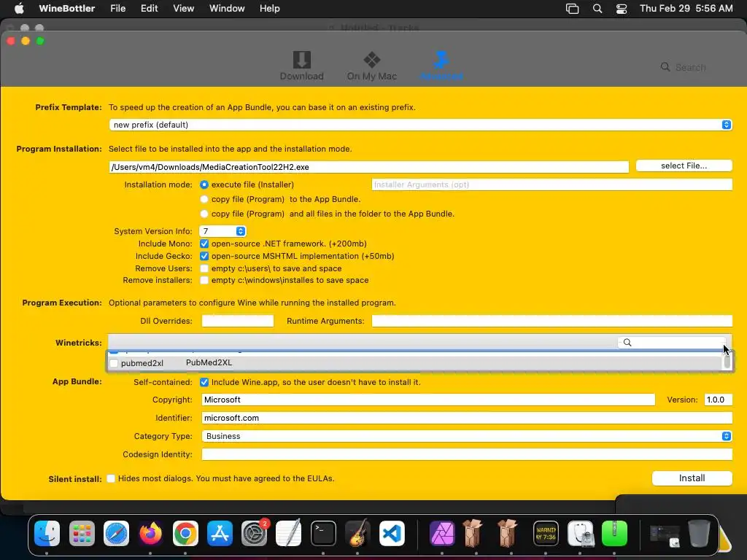Viewport: 747px width, 560px height.
Task: Open the Console app in the dock
Action: pos(546,533)
